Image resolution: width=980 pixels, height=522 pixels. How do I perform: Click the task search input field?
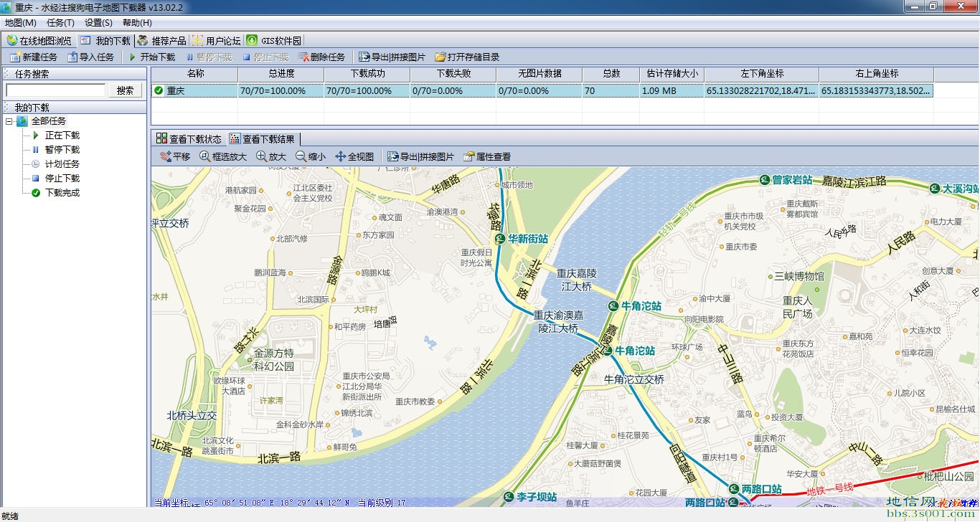[x=55, y=90]
